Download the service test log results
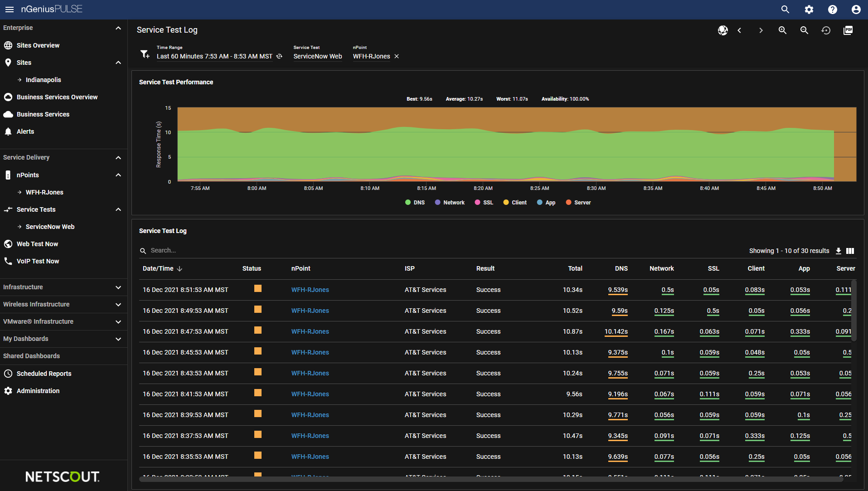 [x=839, y=251]
